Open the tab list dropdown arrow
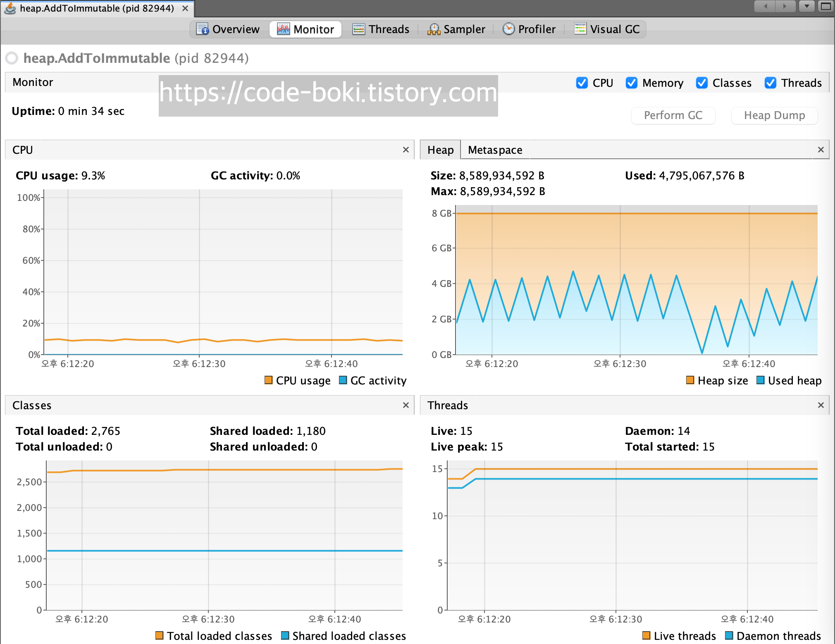Image resolution: width=835 pixels, height=644 pixels. click(x=806, y=6)
